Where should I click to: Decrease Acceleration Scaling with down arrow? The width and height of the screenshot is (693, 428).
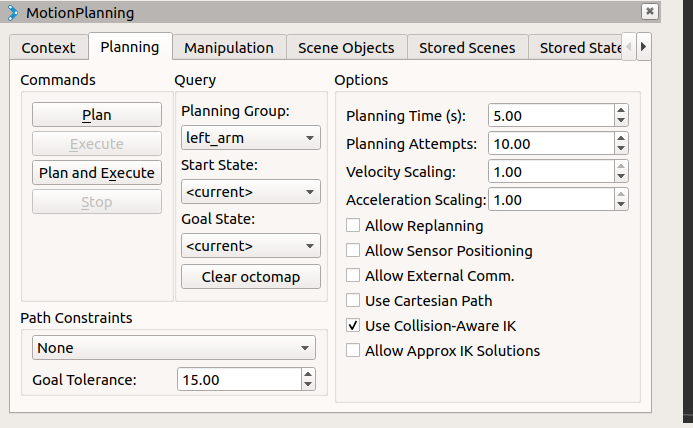[621, 204]
